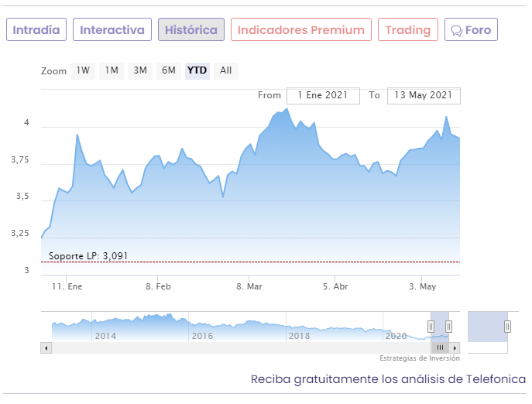Viewport: 532px width, 404px height.
Task: Set zoom range to 6M
Action: point(169,70)
